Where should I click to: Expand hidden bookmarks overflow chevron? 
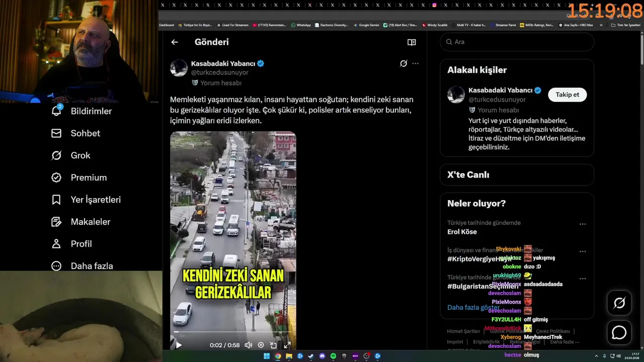[601, 25]
